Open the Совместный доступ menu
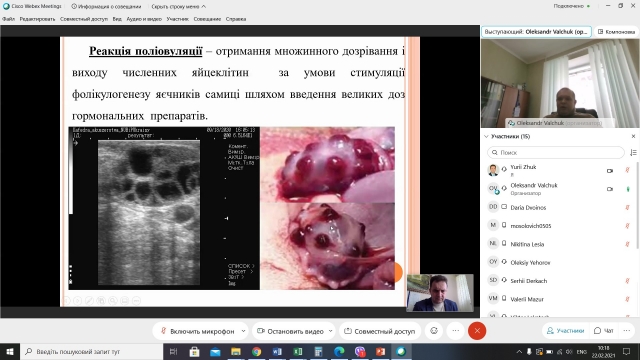 pyautogui.click(x=84, y=19)
